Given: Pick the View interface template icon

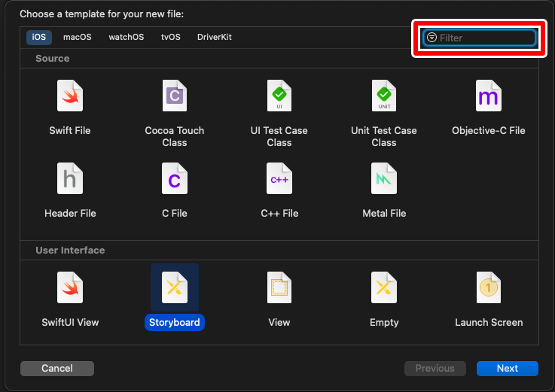Looking at the screenshot, I should (279, 287).
